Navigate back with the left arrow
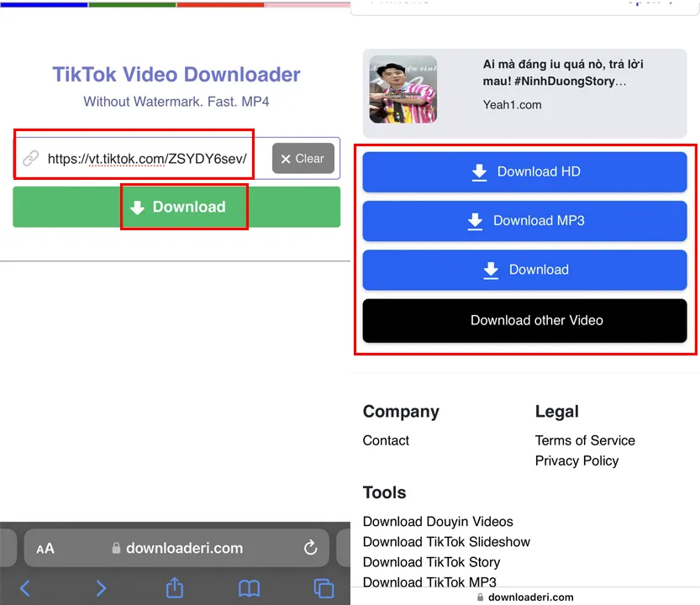 24,588
